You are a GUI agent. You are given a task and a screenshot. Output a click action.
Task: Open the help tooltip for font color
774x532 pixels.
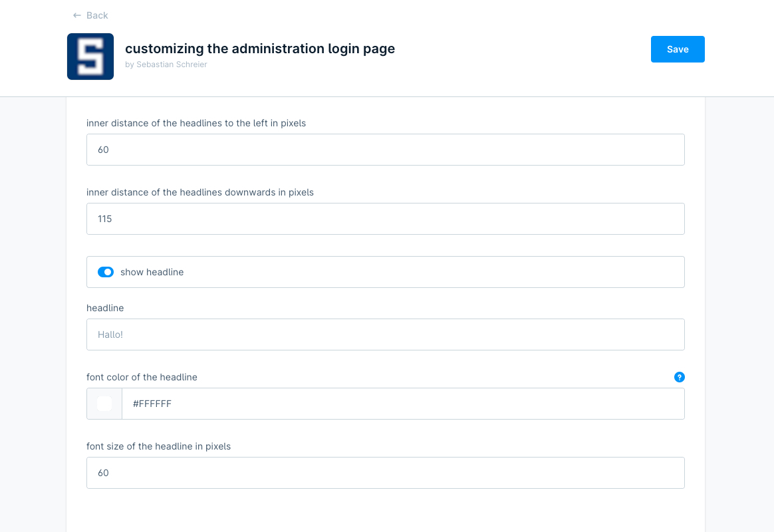[x=680, y=377]
